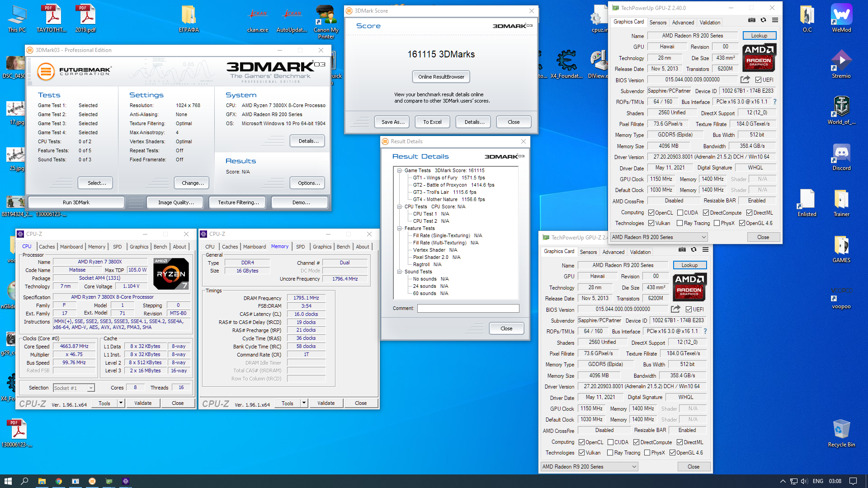This screenshot has width=868, height=488.
Task: Toggle UEFI checkbox in top GPU-Z window
Action: (758, 80)
